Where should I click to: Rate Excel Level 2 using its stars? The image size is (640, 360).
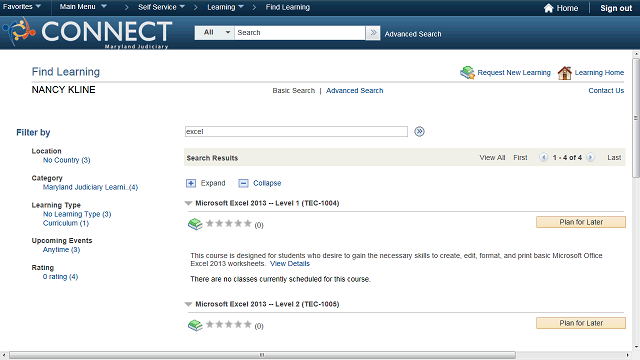[229, 324]
